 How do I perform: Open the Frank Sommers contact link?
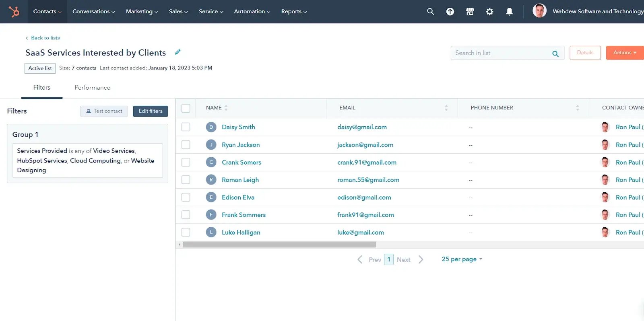click(x=244, y=215)
